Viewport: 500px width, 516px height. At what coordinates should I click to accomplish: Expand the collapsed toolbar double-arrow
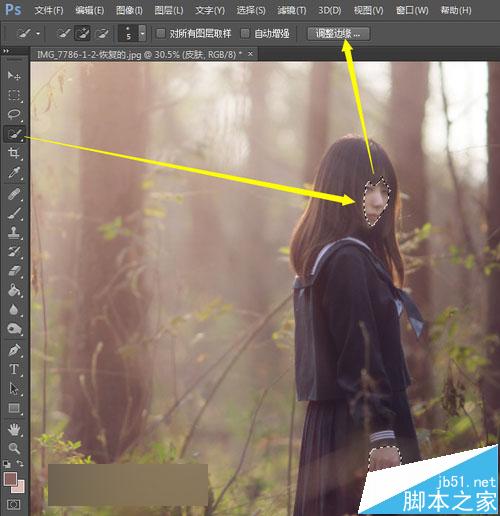click(x=6, y=51)
